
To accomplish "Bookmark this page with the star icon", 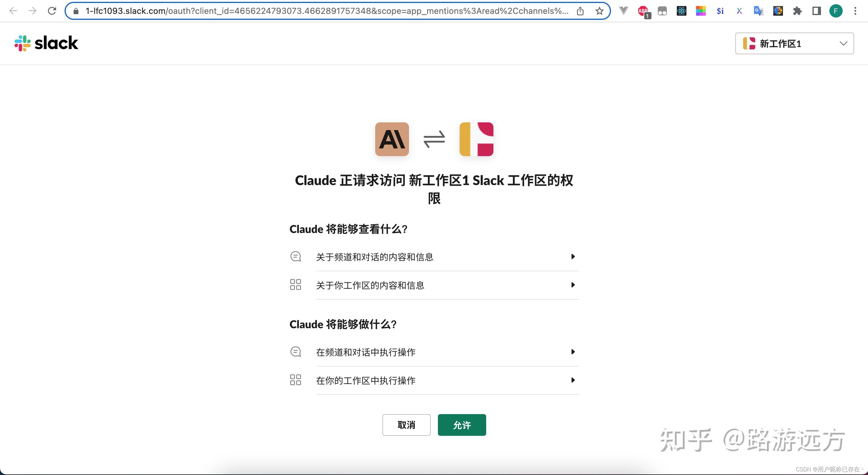I will pos(599,11).
